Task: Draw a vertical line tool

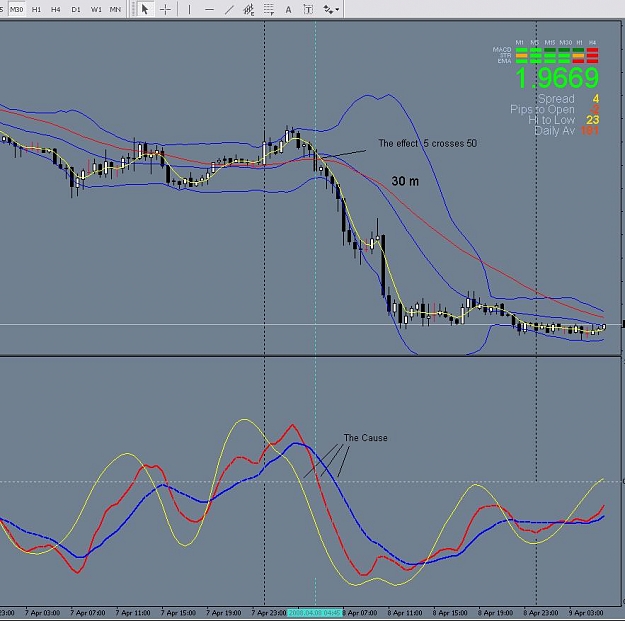Action: click(189, 9)
